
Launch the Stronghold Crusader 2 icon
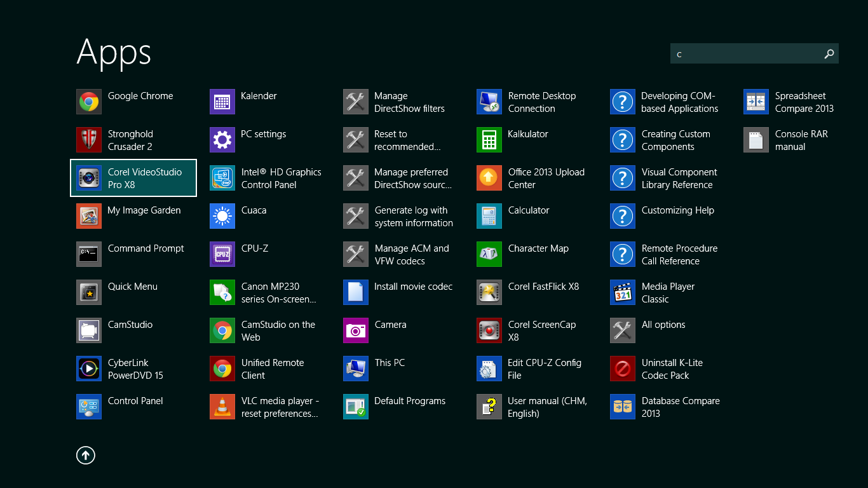[x=89, y=140]
